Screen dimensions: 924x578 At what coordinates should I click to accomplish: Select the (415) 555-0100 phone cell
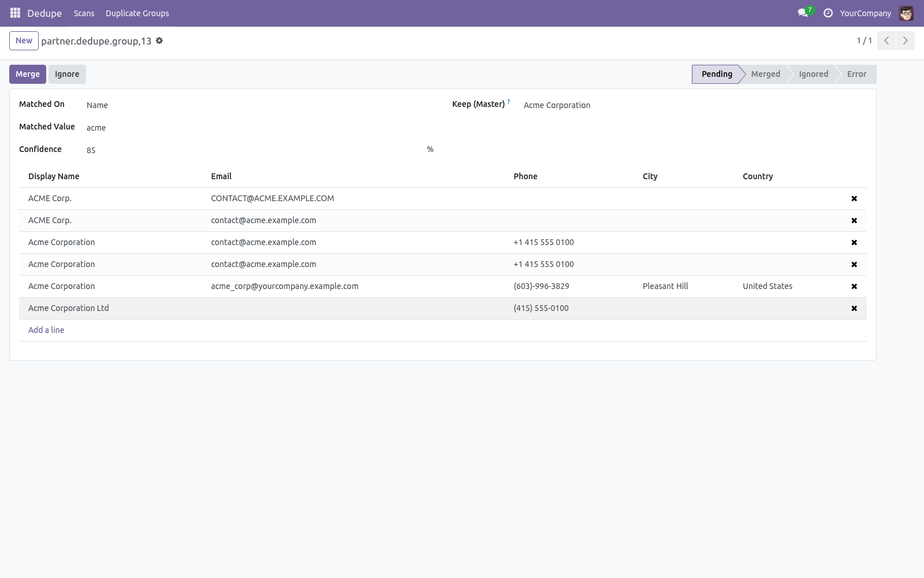[x=573, y=308]
